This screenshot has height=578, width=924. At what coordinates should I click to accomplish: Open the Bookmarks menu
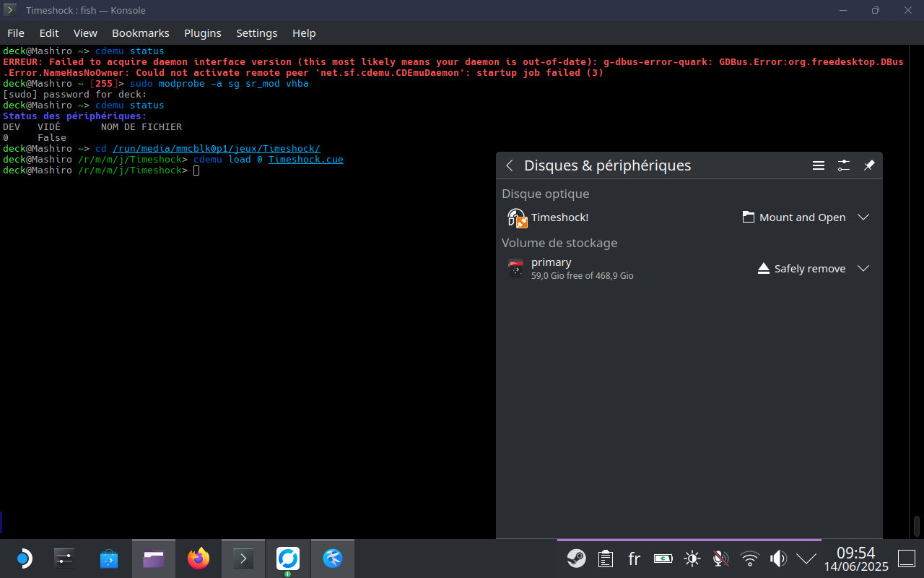click(141, 33)
